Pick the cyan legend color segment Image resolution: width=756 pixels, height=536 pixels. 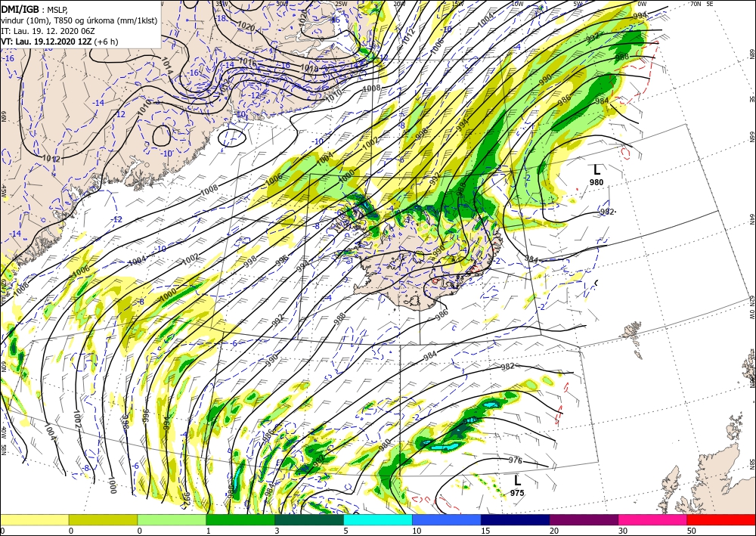[x=378, y=519]
